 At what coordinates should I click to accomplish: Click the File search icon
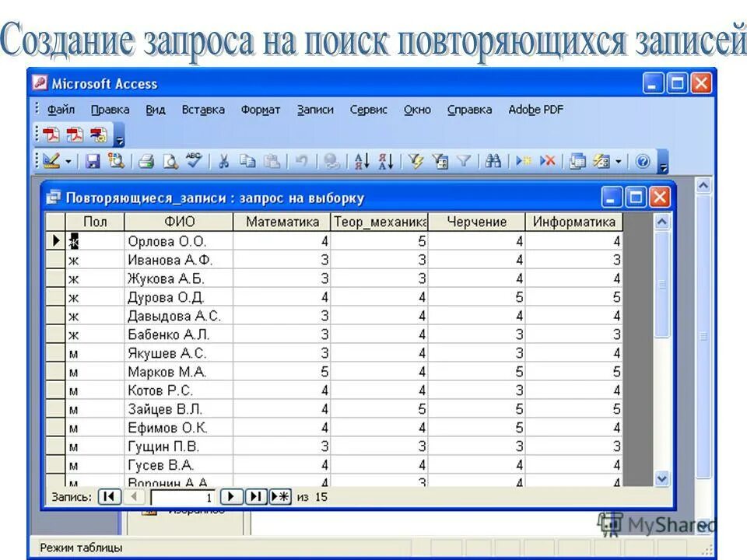point(116,162)
